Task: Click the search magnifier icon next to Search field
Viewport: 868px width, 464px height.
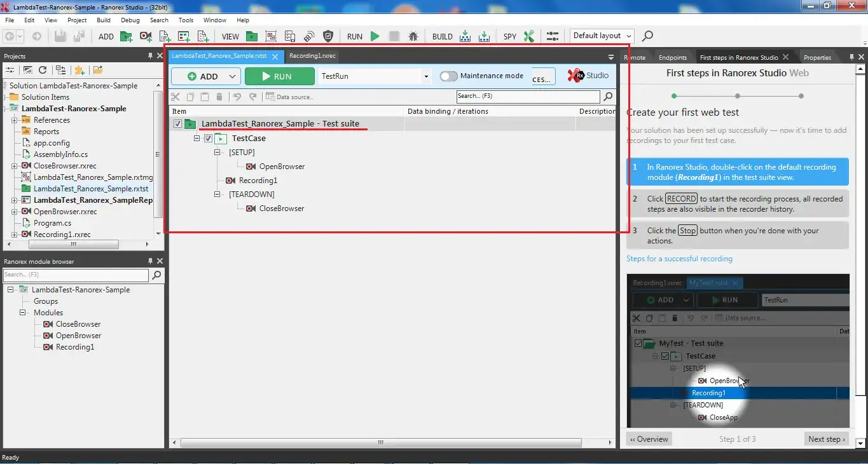Action: click(x=607, y=97)
